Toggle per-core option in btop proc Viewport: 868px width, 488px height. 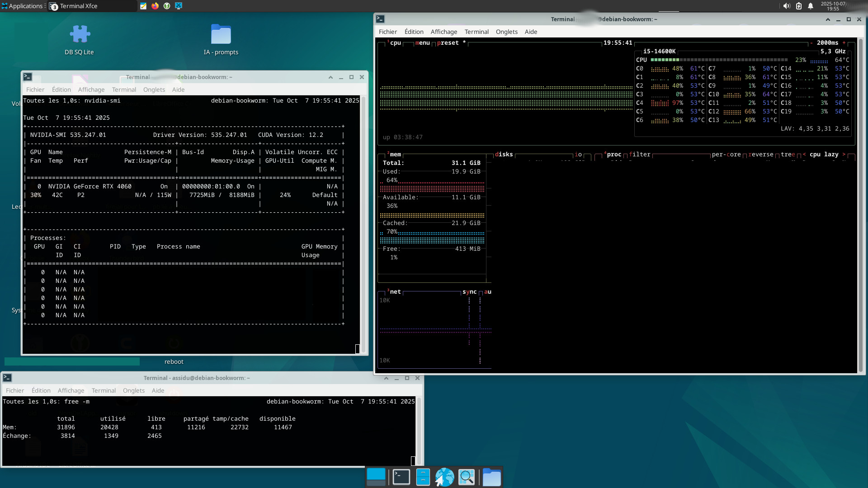coord(726,155)
